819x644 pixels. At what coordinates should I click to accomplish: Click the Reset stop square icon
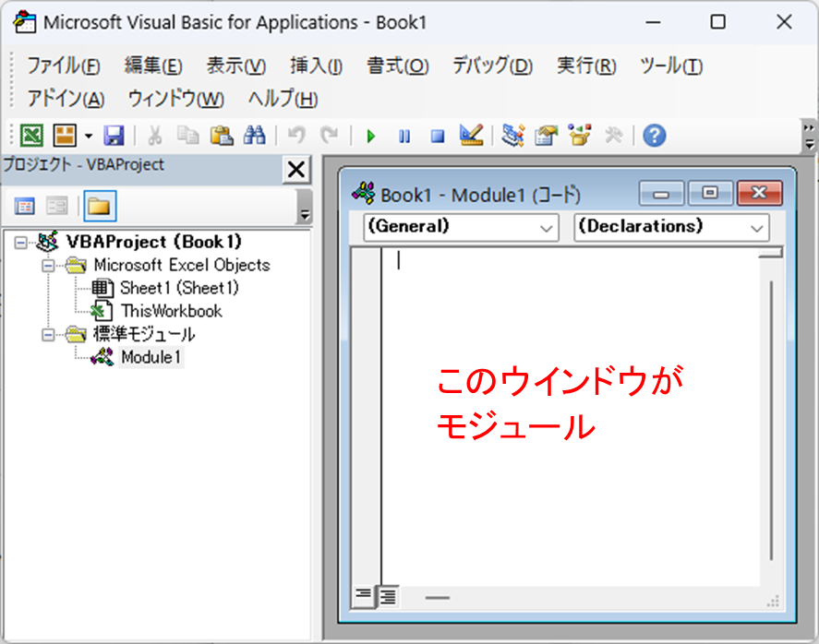click(x=438, y=137)
